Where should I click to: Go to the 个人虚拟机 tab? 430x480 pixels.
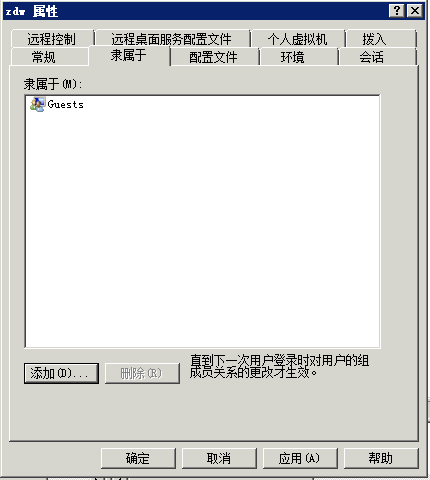pyautogui.click(x=297, y=39)
